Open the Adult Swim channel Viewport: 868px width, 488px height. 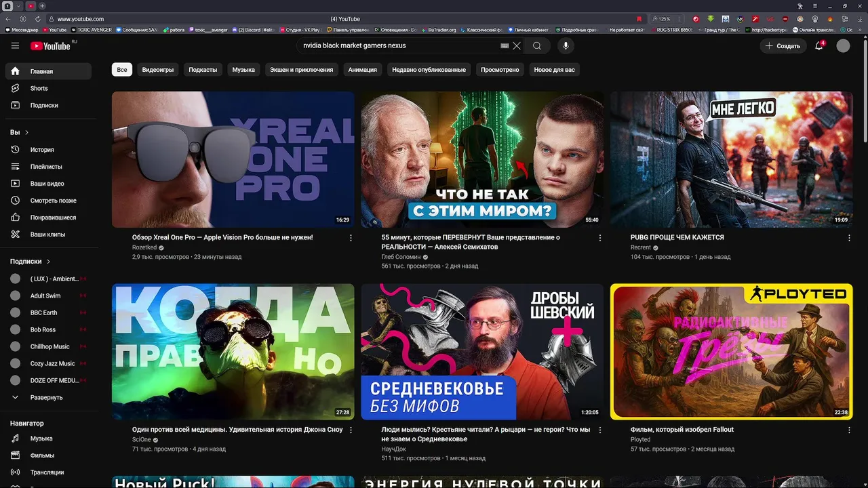point(48,296)
